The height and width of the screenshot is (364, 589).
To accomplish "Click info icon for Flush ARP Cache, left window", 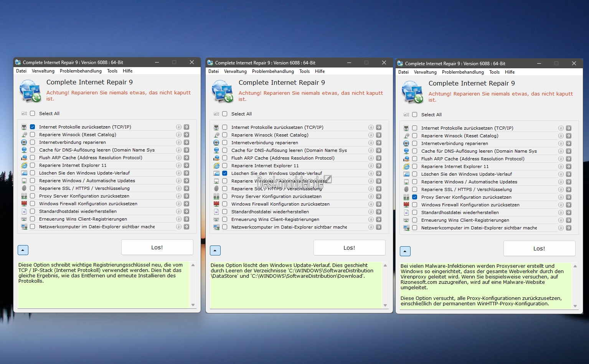I will [179, 158].
